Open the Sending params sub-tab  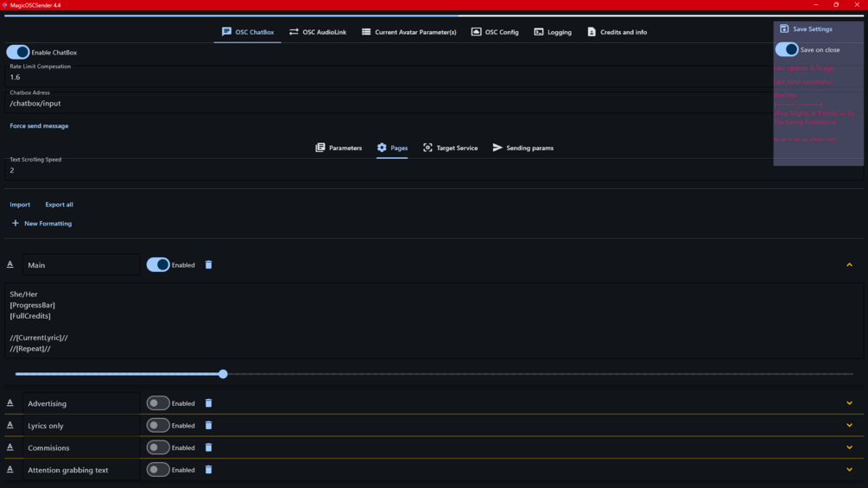tap(523, 148)
